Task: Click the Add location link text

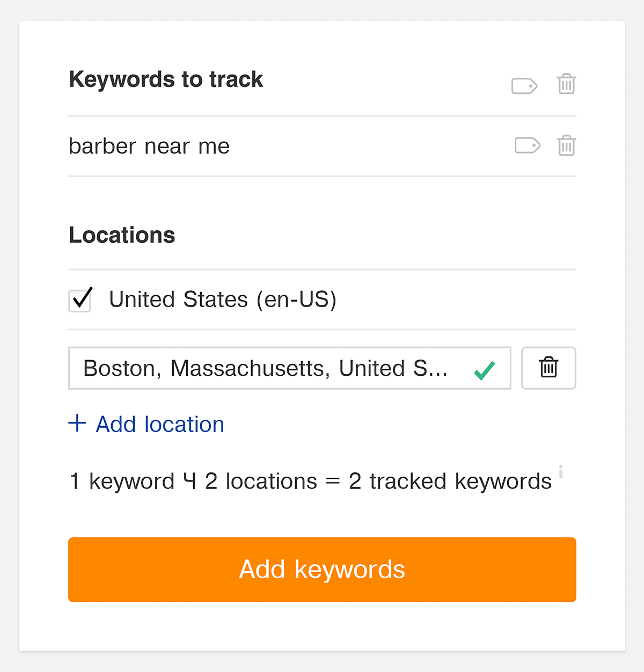Action: pos(160,425)
